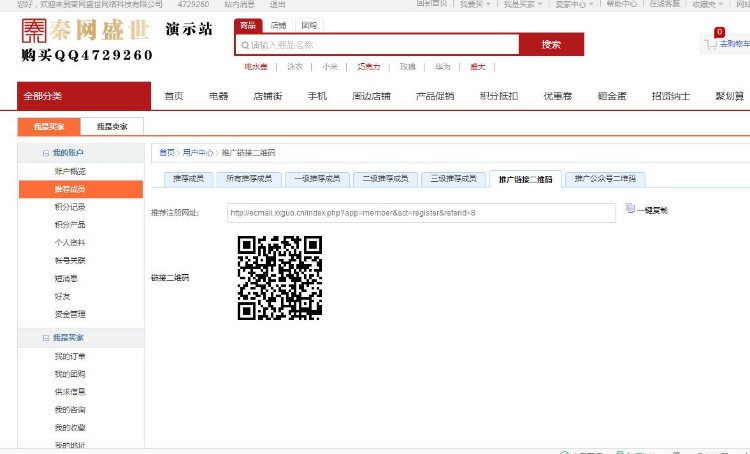Select the 推广链接二维码 tab

tap(525, 179)
